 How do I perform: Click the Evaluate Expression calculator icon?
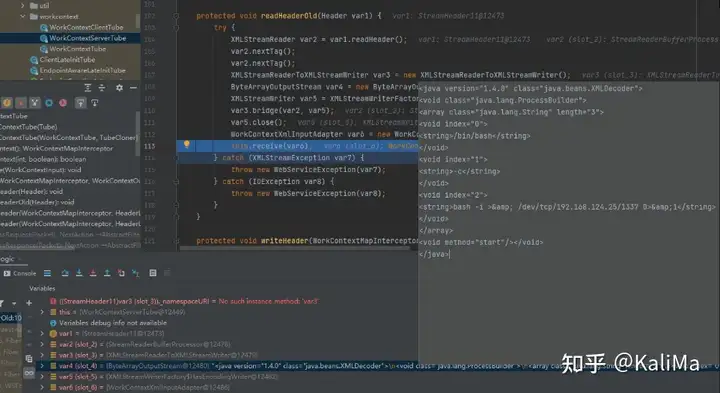click(153, 273)
